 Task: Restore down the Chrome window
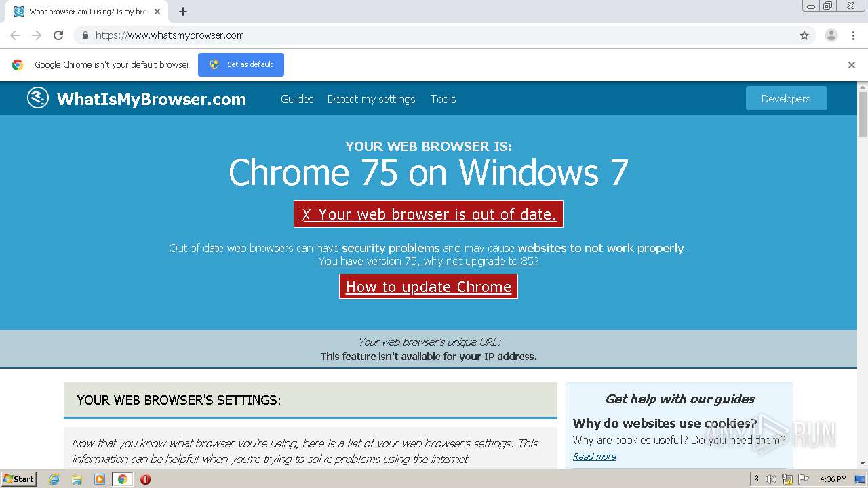(x=827, y=5)
